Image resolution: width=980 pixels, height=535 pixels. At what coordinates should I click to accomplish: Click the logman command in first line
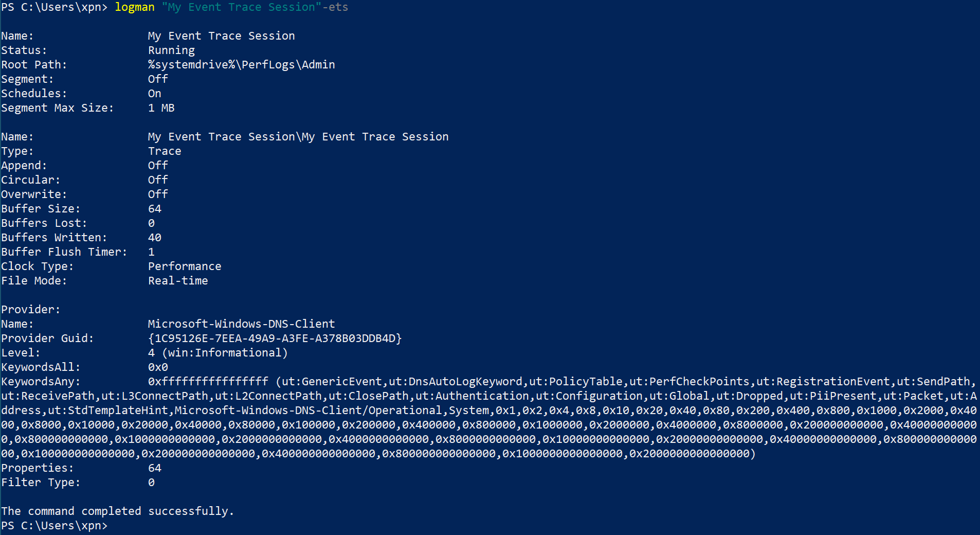[x=135, y=7]
